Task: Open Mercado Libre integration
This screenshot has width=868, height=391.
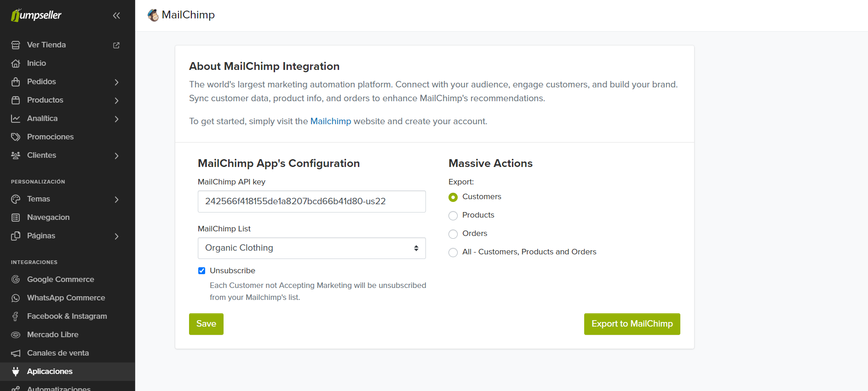Action: click(x=52, y=334)
